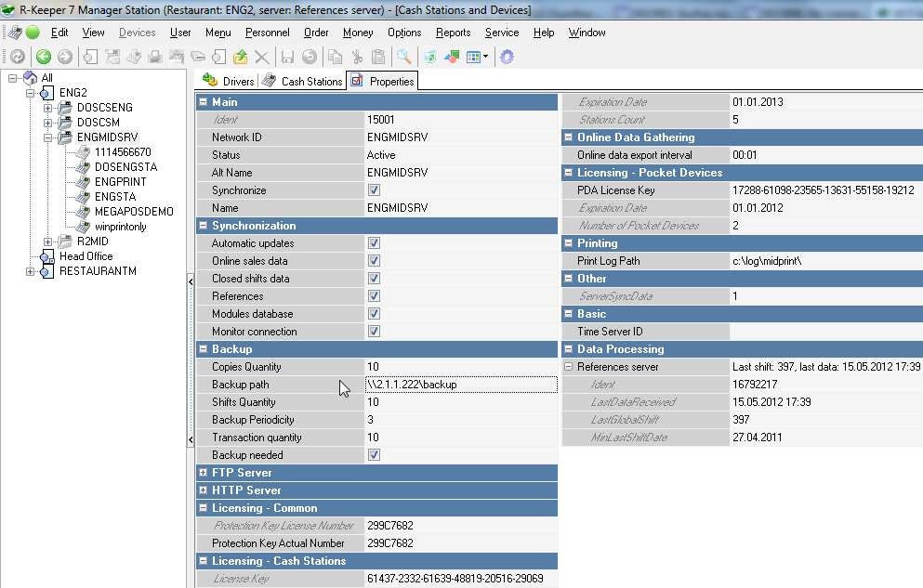
Task: Expand the RESTAURANTM tree node
Action: click(x=31, y=271)
